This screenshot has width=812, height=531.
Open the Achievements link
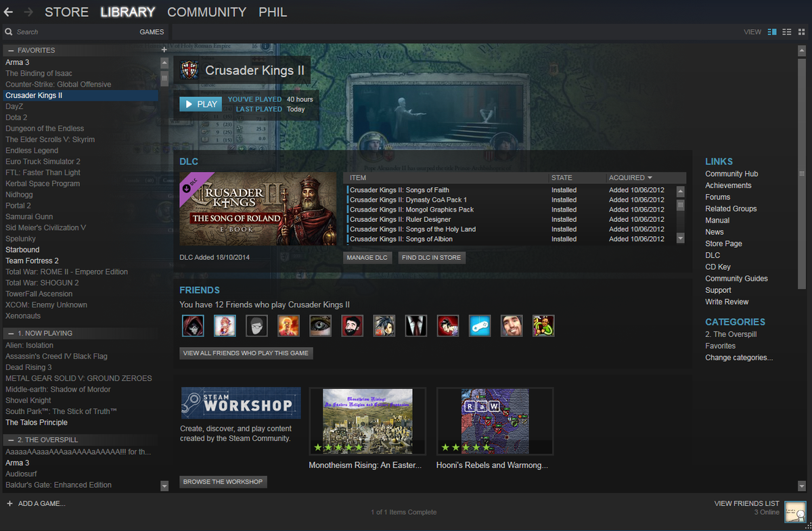click(x=728, y=185)
